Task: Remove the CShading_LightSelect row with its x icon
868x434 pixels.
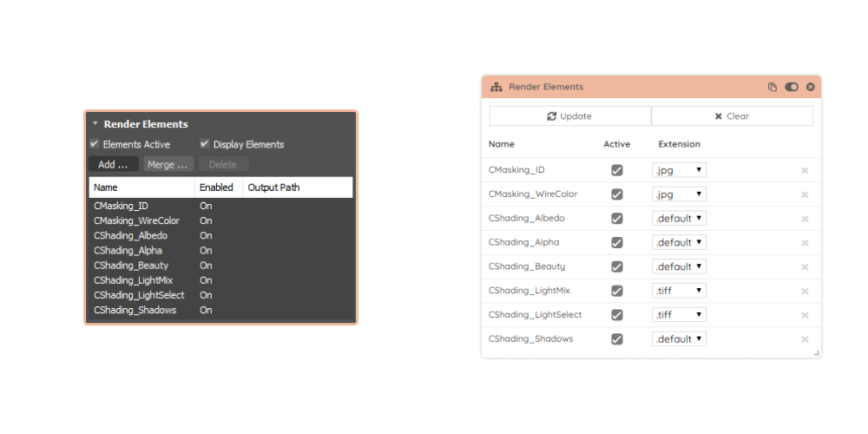Action: point(805,315)
